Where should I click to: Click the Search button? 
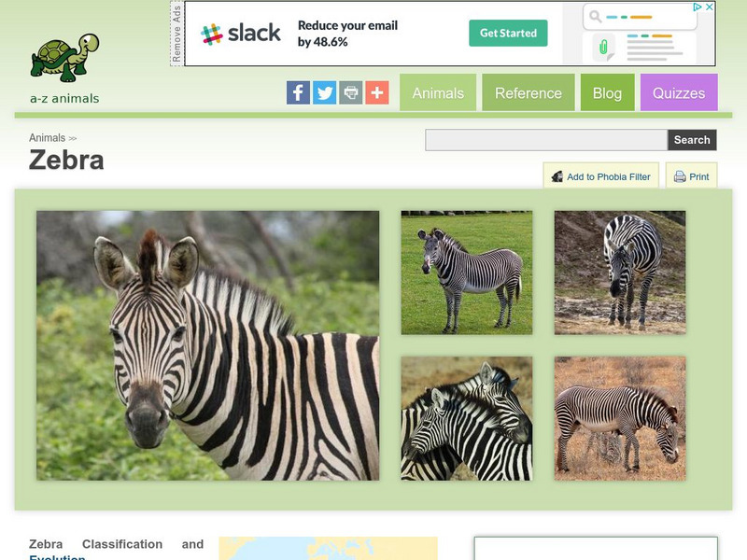(692, 139)
